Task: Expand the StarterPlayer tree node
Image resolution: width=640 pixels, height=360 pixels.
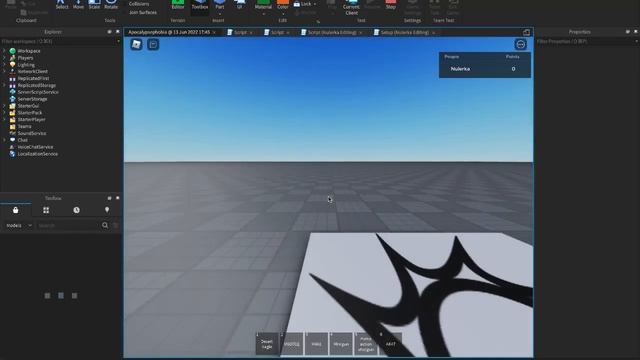Action: (x=4, y=120)
